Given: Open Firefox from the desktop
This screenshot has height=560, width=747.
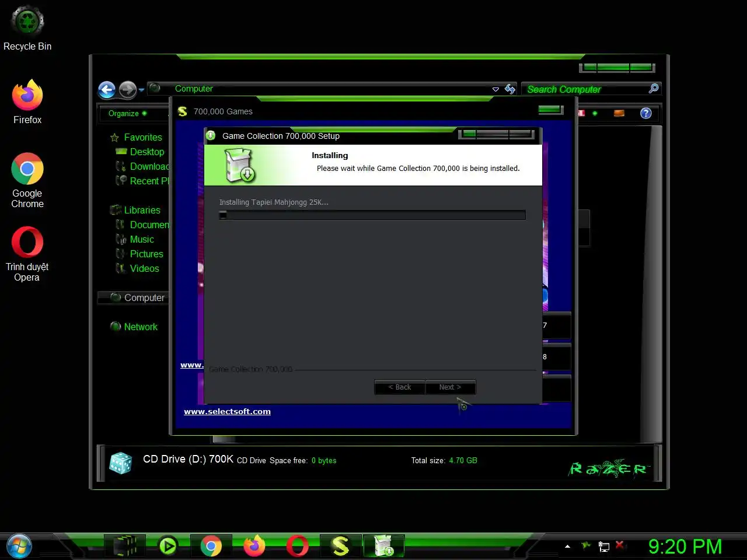Looking at the screenshot, I should [x=27, y=102].
